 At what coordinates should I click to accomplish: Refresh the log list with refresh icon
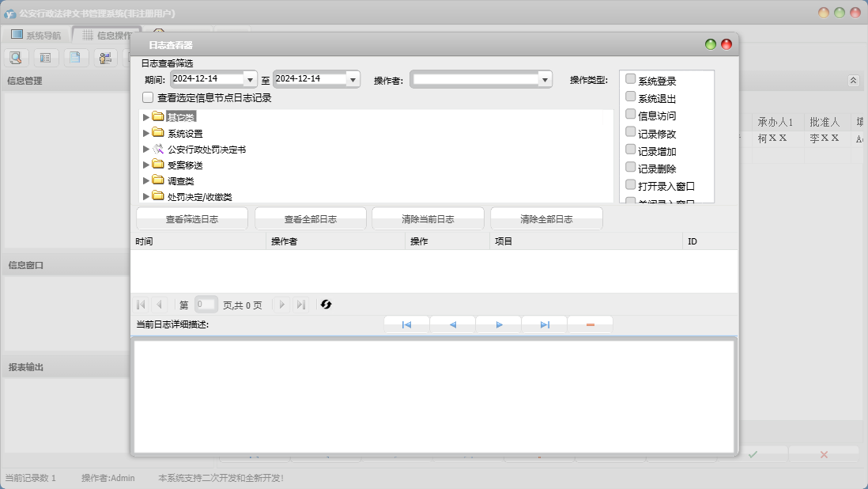[x=326, y=304]
